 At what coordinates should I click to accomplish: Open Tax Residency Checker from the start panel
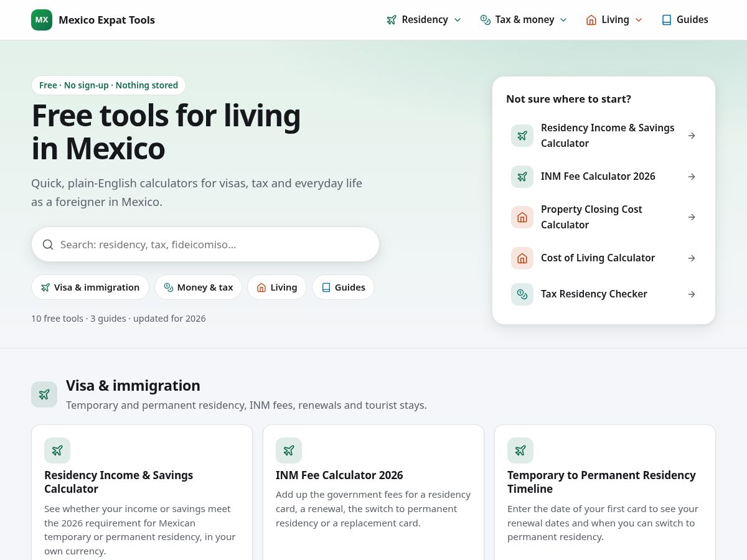[x=604, y=294]
